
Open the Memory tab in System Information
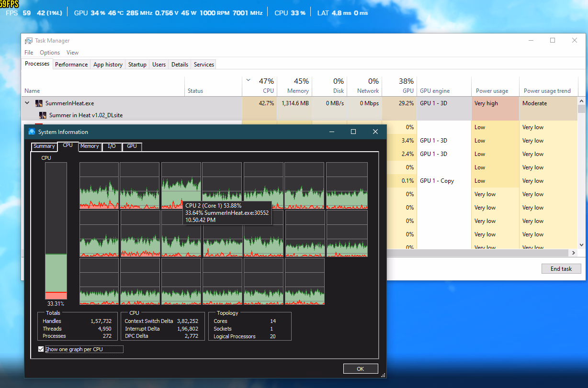pyautogui.click(x=90, y=146)
